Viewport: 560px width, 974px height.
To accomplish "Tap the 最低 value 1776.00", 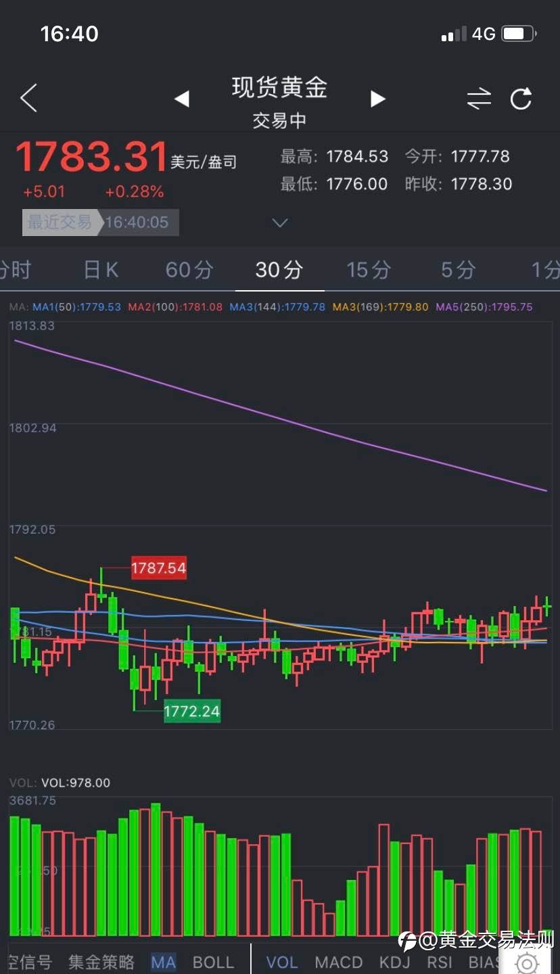I will 357,184.
